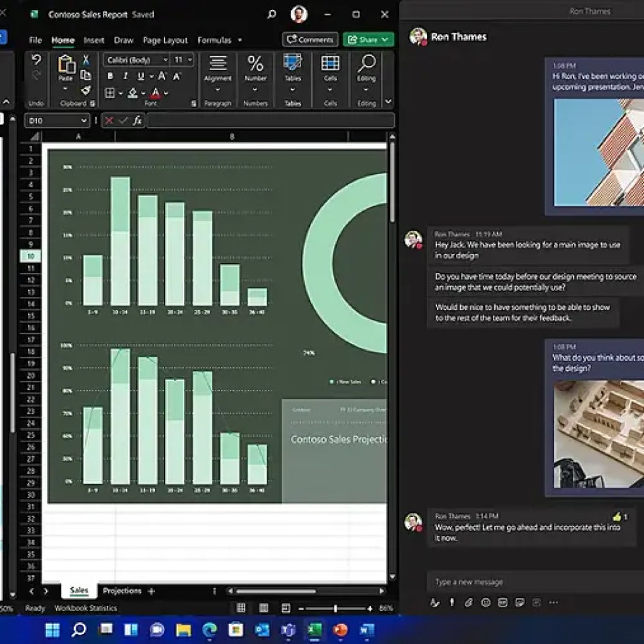Click the Insert Function fx icon
The width and height of the screenshot is (644, 644).
(137, 121)
